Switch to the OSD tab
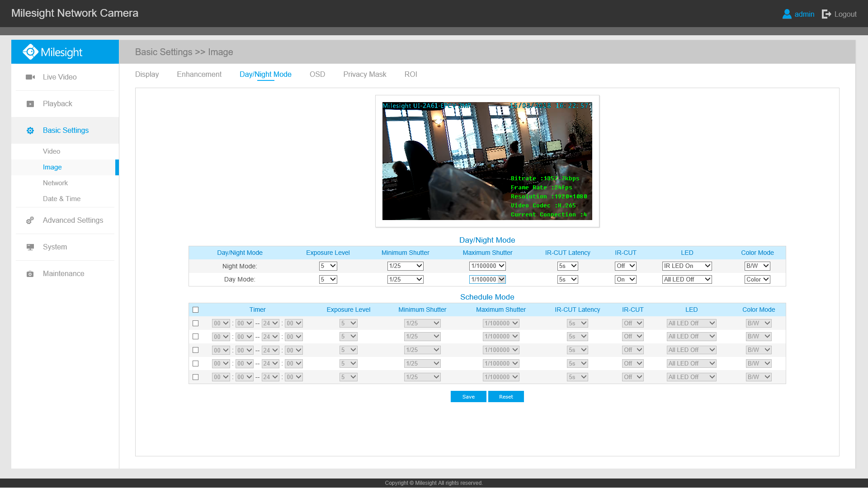Viewport: 868px width, 488px height. tap(317, 75)
